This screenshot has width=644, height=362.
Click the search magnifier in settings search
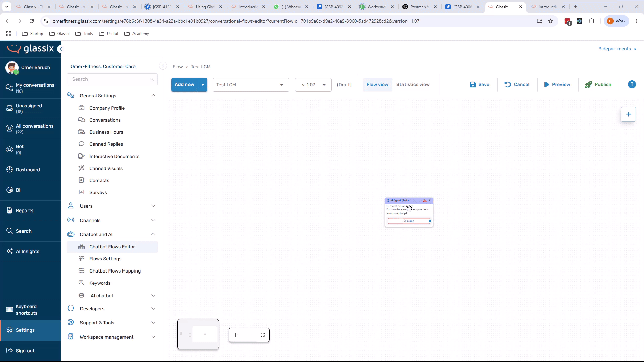pyautogui.click(x=152, y=79)
